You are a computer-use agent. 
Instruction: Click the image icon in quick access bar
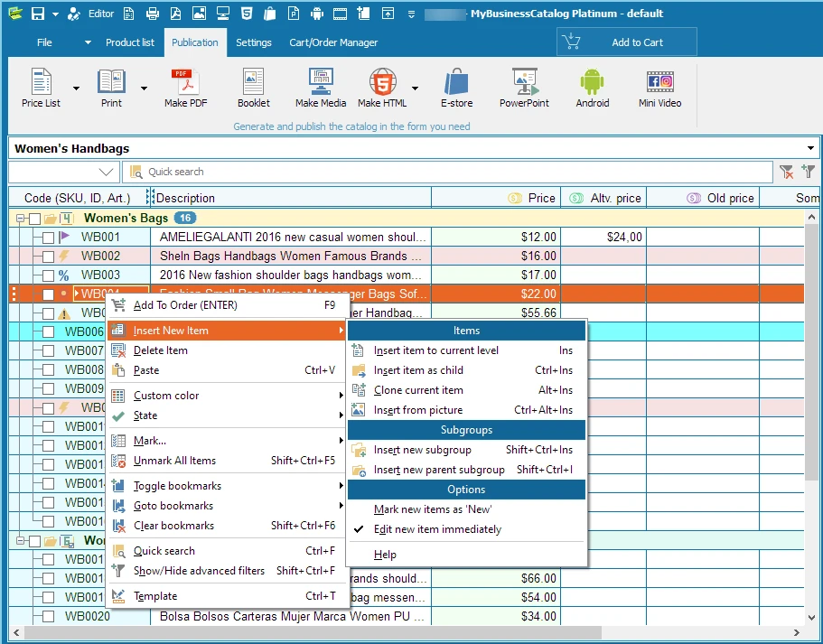pyautogui.click(x=200, y=14)
